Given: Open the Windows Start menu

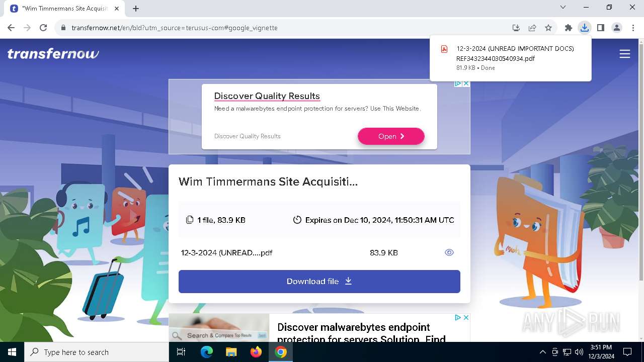Looking at the screenshot, I should tap(12, 352).
